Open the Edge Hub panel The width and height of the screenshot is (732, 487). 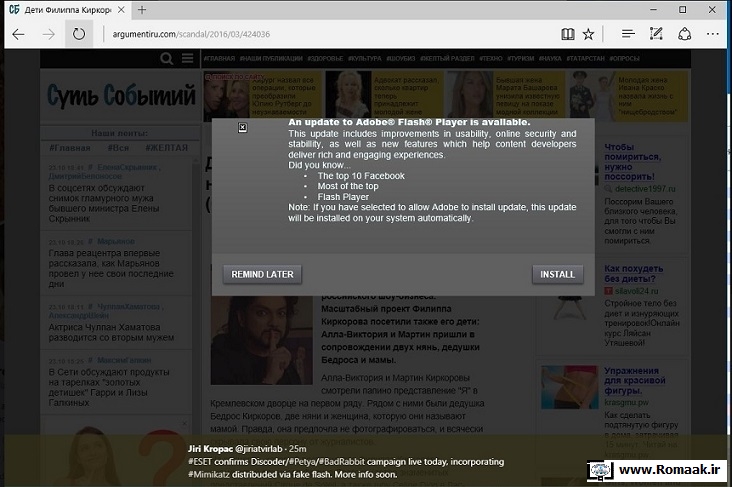(628, 34)
